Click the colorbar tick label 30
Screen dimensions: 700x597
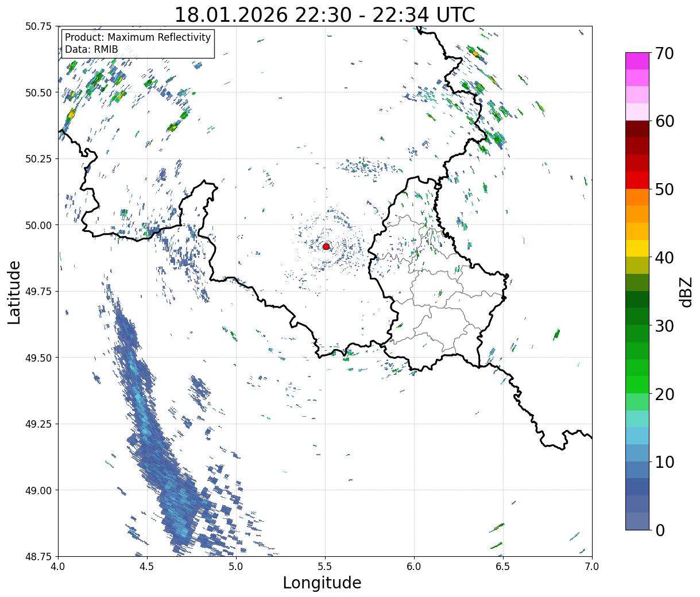(664, 325)
